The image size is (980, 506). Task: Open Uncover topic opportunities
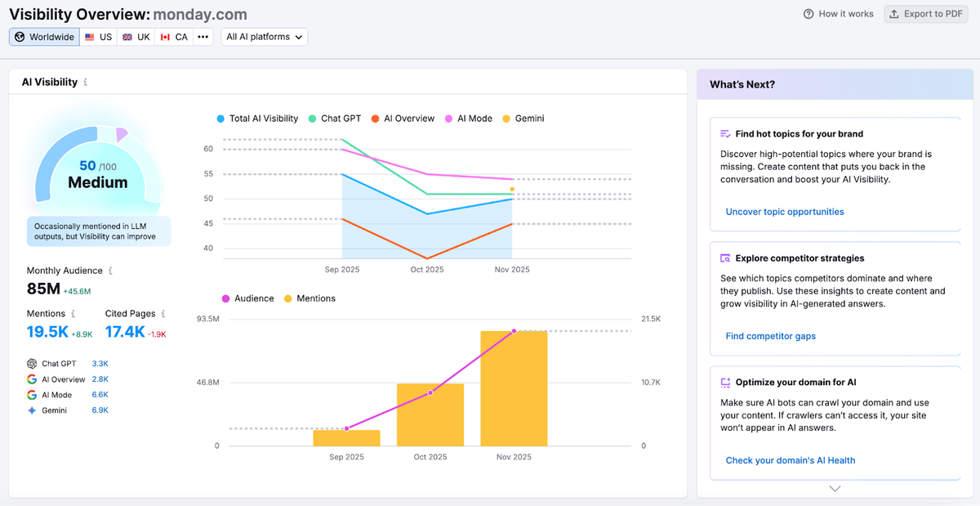coord(784,212)
